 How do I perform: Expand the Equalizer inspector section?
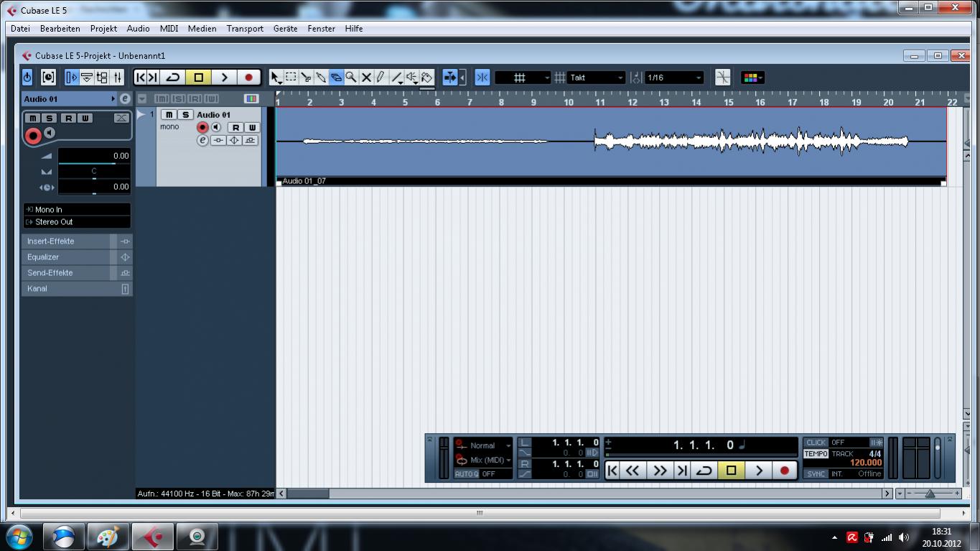pyautogui.click(x=77, y=257)
